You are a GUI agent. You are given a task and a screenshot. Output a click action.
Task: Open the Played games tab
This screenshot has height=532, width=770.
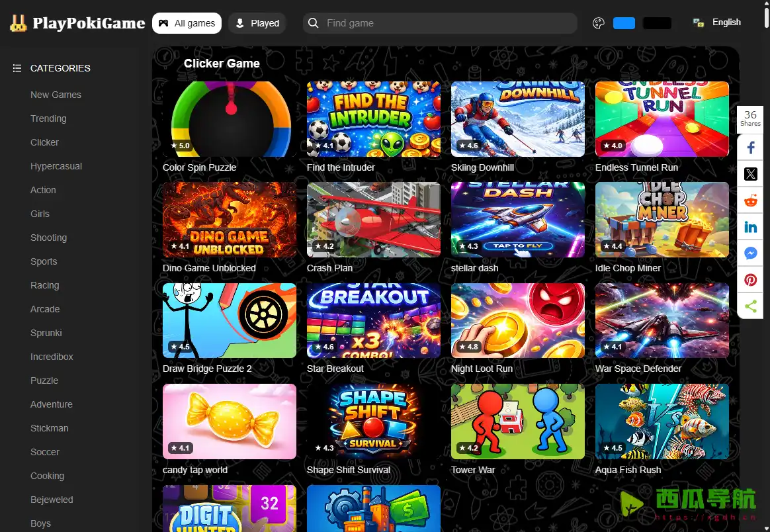(257, 23)
